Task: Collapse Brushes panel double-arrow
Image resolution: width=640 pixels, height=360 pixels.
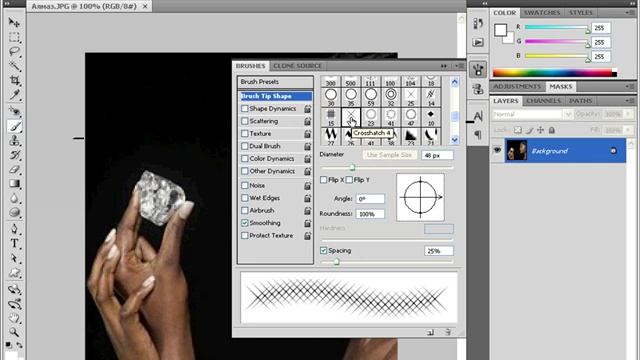Action: tap(444, 66)
